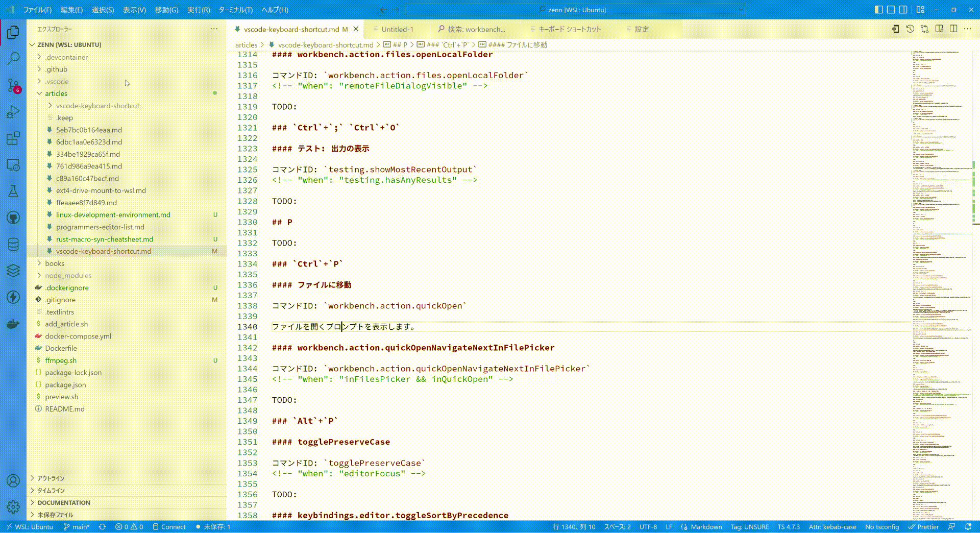
Task: Open the ファイル(F) menu
Action: [x=38, y=10]
